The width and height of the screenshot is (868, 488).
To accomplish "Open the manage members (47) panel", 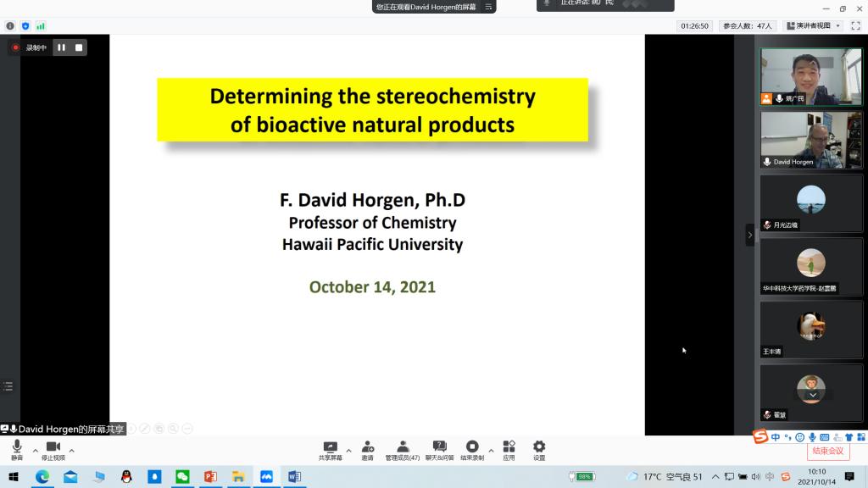I will tap(403, 449).
